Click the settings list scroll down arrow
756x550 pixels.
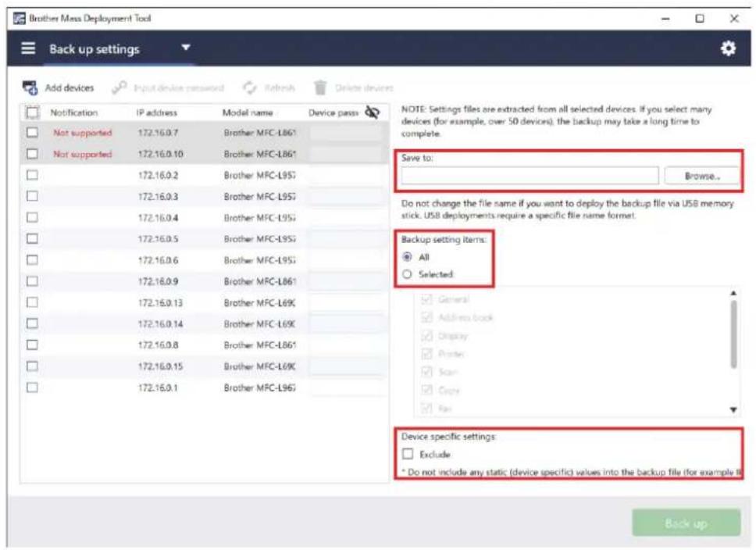733,409
